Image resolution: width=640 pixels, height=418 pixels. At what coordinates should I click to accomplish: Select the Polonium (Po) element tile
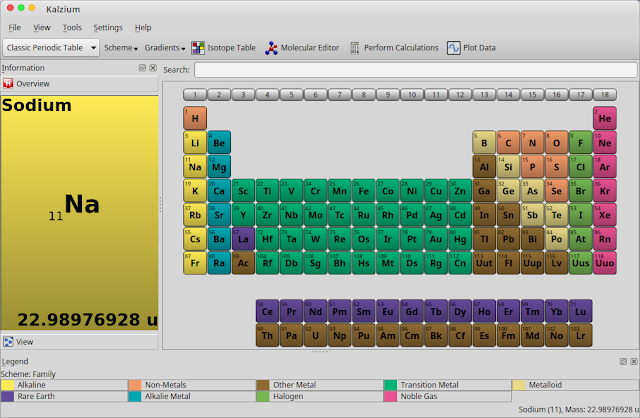556,239
